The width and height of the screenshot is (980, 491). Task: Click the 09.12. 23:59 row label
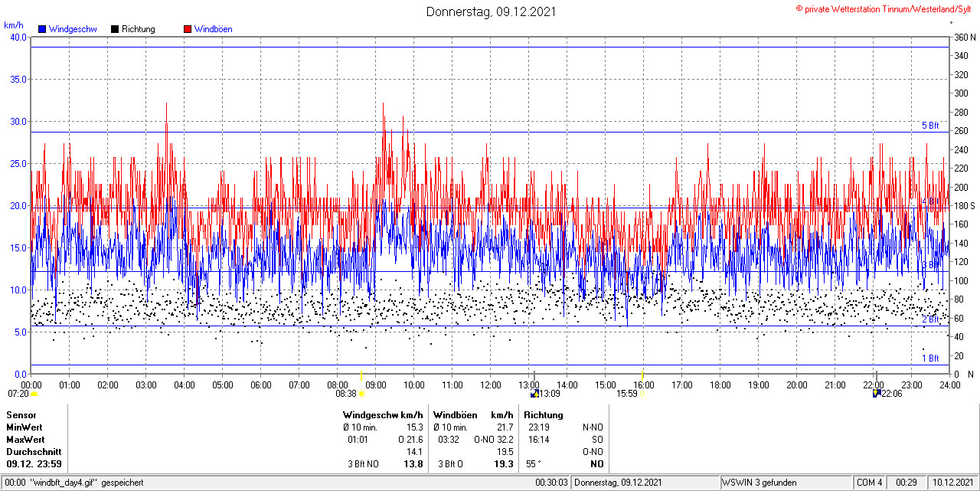click(34, 464)
